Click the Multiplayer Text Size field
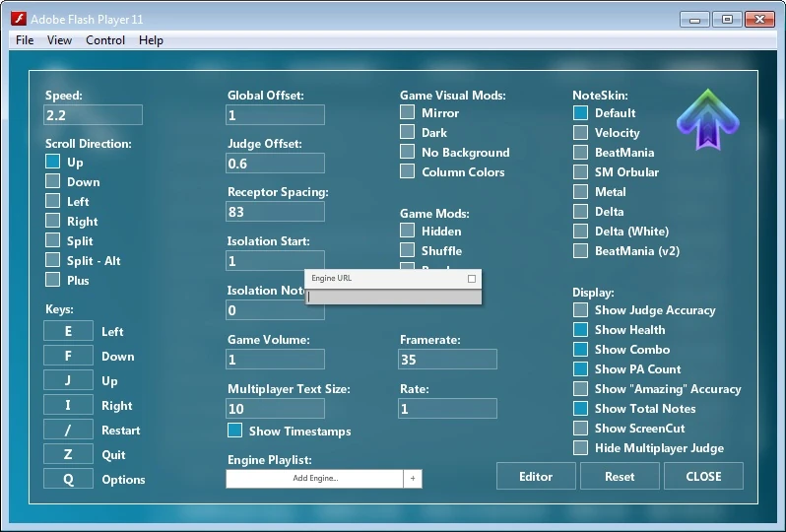This screenshot has width=786, height=532. coord(275,408)
